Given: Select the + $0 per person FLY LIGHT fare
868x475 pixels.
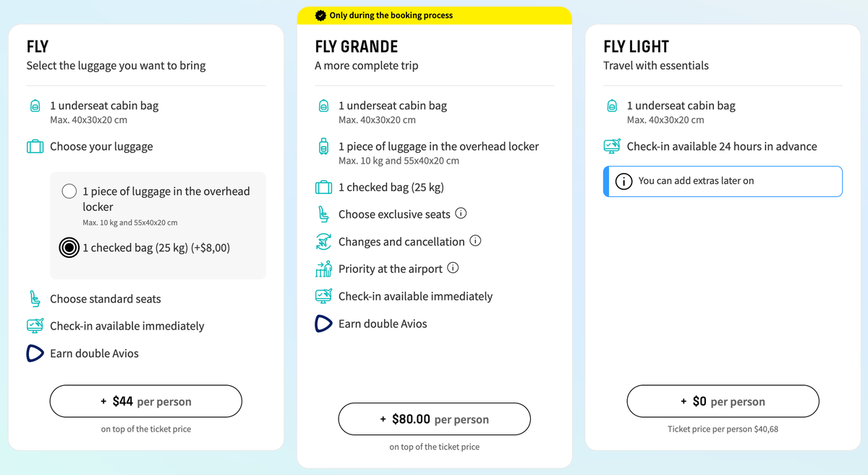Looking at the screenshot, I should click(723, 401).
